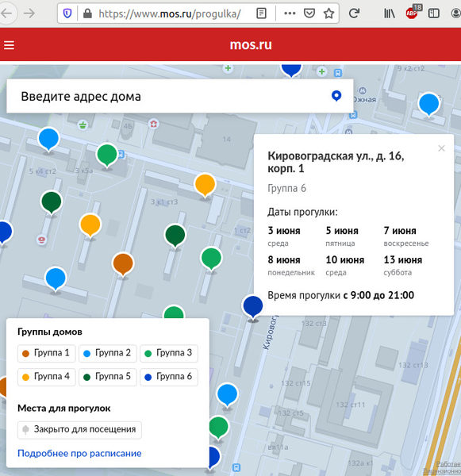
Task: Click the geolocation pin in the address field
Action: (336, 96)
